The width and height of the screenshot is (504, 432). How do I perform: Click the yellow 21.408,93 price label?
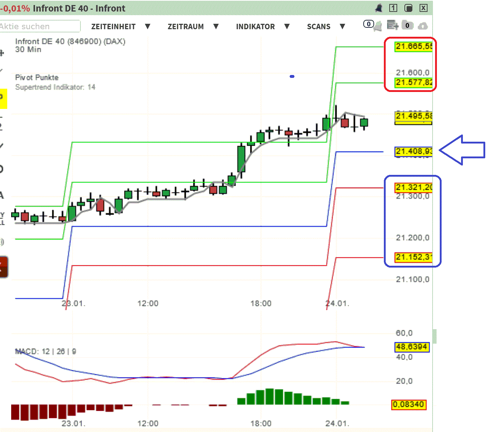tap(413, 151)
